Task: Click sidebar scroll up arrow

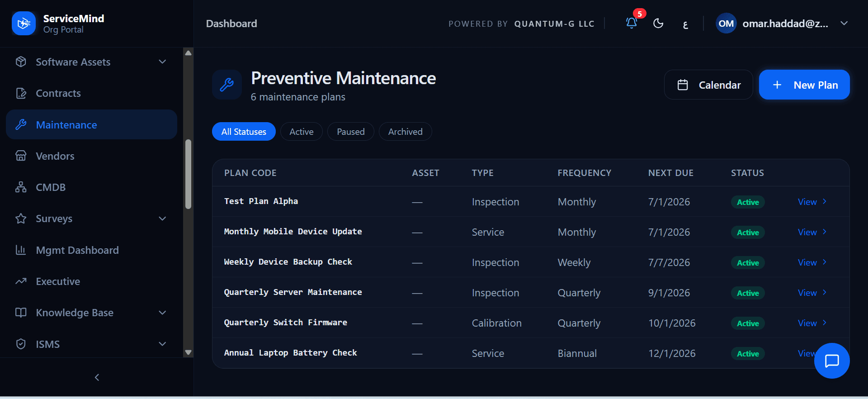Action: pyautogui.click(x=189, y=53)
